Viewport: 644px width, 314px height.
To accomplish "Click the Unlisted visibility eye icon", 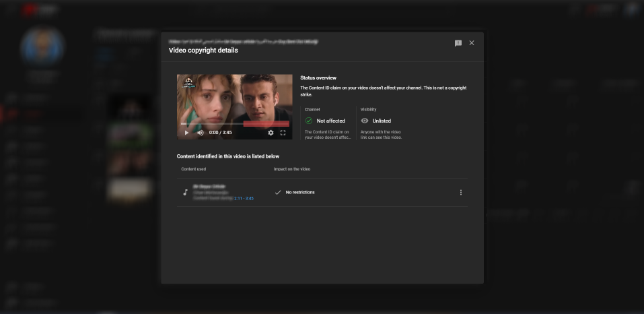I will point(365,121).
